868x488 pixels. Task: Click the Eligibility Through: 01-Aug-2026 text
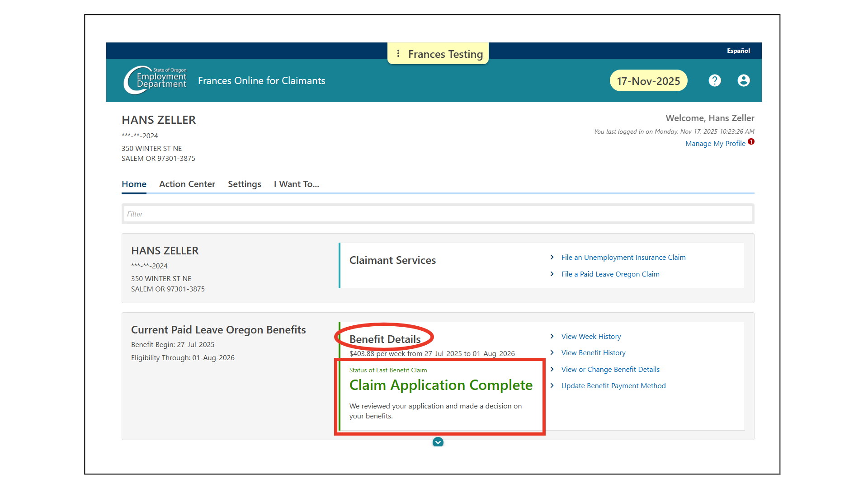(x=183, y=357)
